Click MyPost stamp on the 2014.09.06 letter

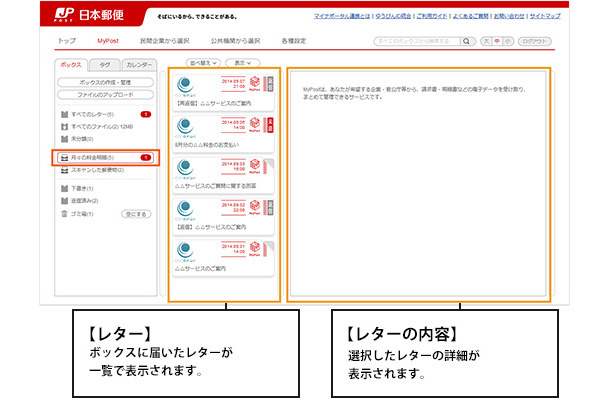click(x=254, y=125)
